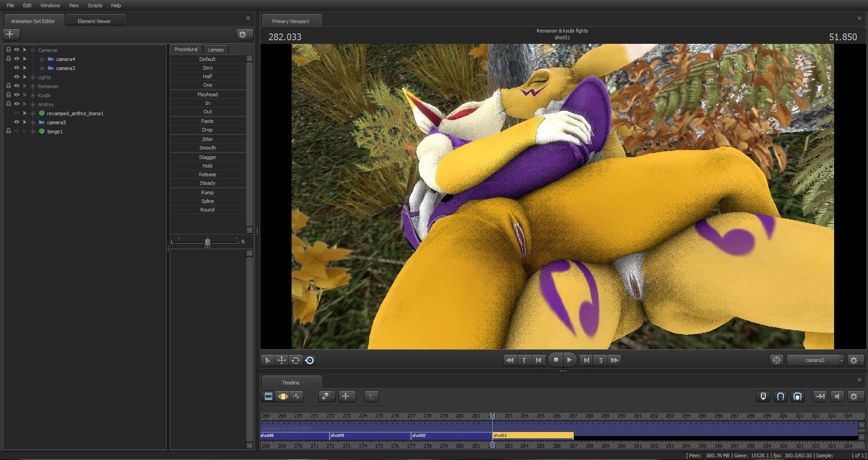Switch timeline to the motion editor
The height and width of the screenshot is (460, 868).
point(283,396)
